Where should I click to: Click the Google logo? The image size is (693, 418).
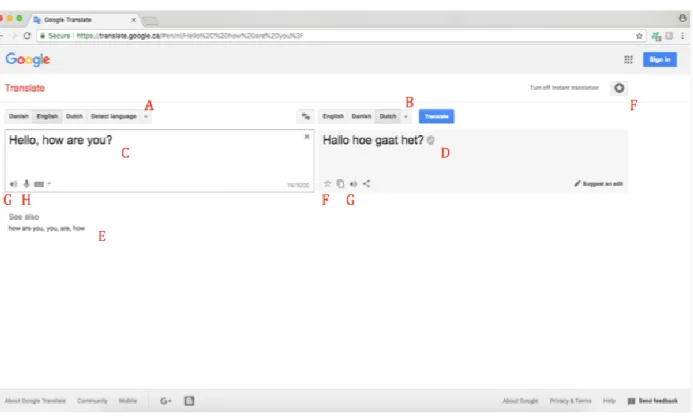point(28,60)
